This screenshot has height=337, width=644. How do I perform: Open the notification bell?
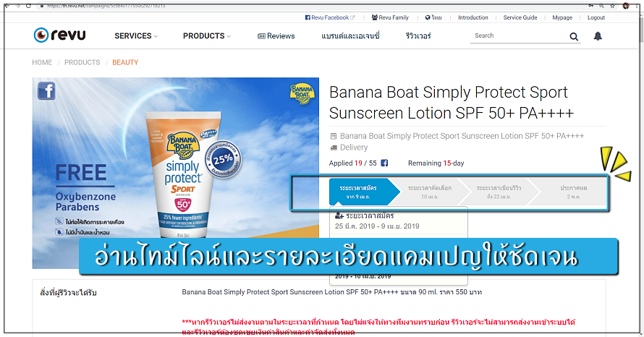click(x=598, y=37)
